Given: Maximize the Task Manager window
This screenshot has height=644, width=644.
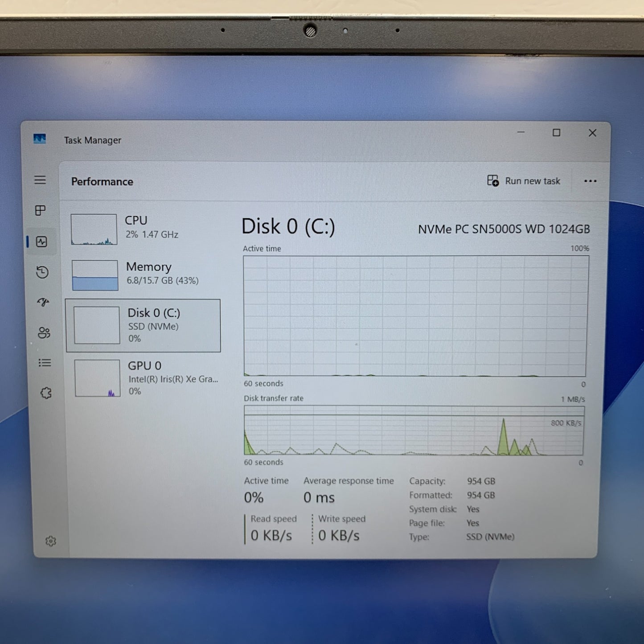Looking at the screenshot, I should point(556,132).
